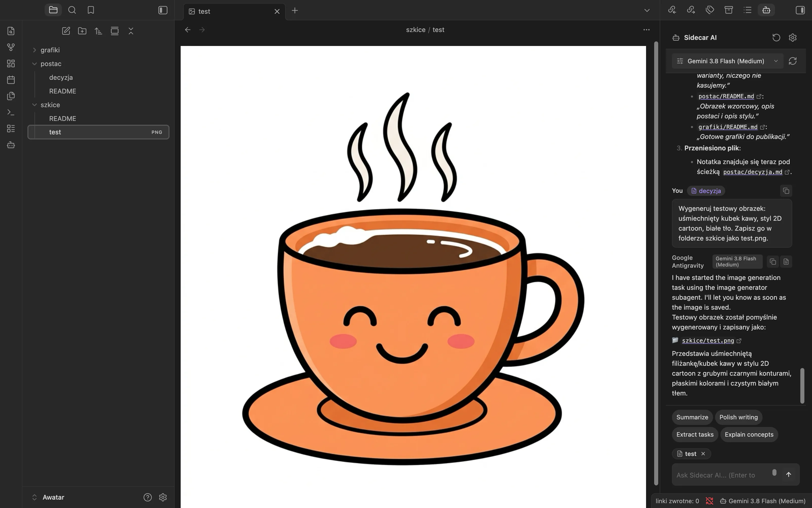Click the Summarize suggestion button
The height and width of the screenshot is (508, 812).
(x=692, y=417)
